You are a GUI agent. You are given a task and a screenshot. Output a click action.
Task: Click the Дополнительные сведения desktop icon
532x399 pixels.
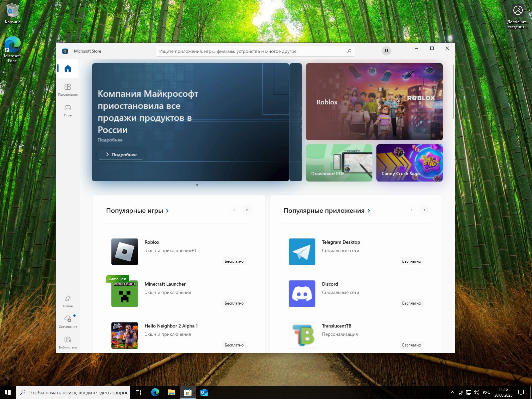pyautogui.click(x=518, y=17)
